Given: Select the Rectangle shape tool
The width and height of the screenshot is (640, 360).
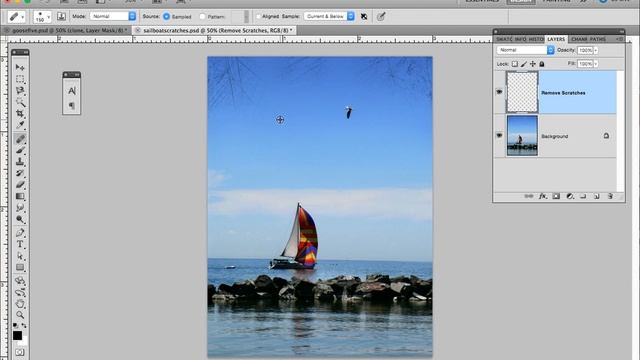Looking at the screenshot, I should [20, 267].
